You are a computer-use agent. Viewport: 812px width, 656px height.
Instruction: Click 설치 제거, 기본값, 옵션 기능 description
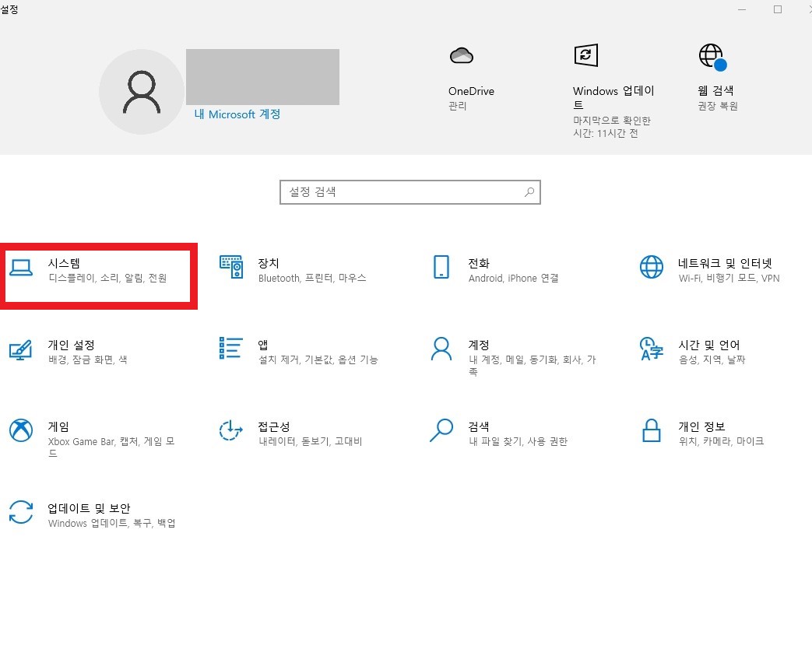318,360
